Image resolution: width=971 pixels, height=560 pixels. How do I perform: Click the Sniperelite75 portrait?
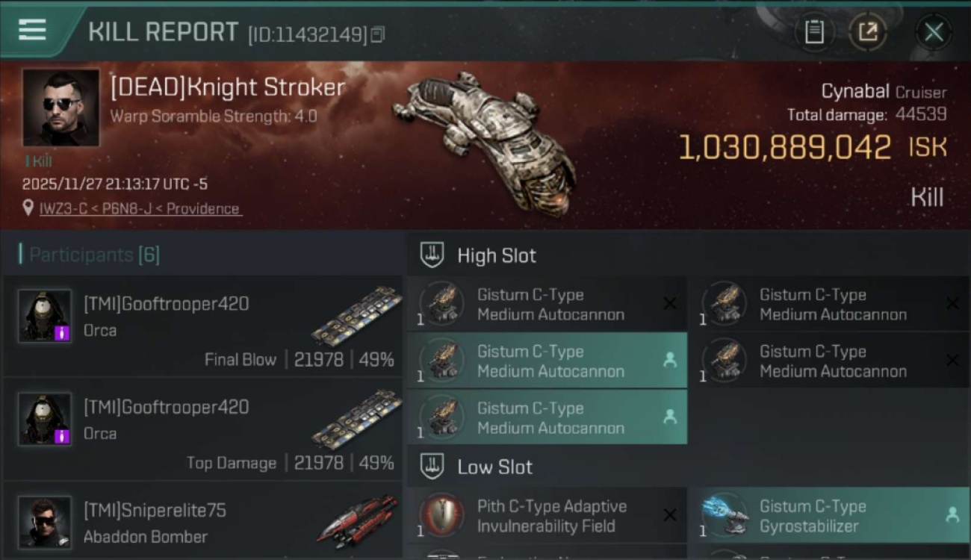pos(45,521)
